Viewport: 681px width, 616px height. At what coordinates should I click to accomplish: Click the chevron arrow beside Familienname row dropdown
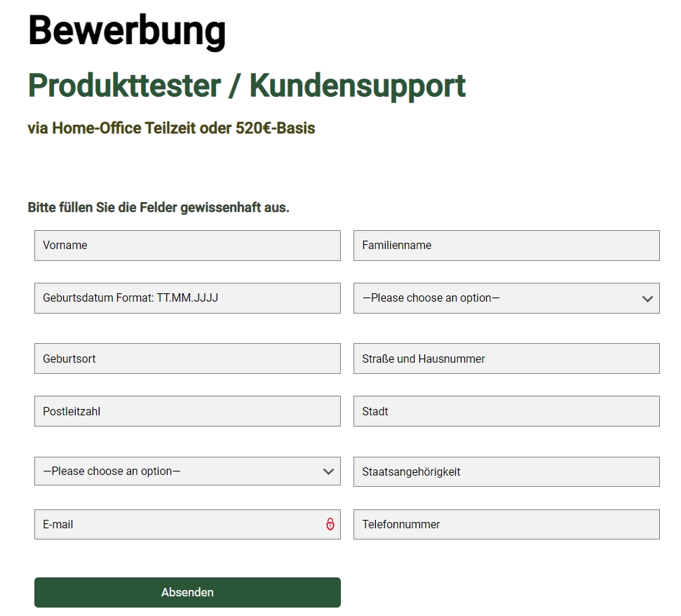(647, 298)
